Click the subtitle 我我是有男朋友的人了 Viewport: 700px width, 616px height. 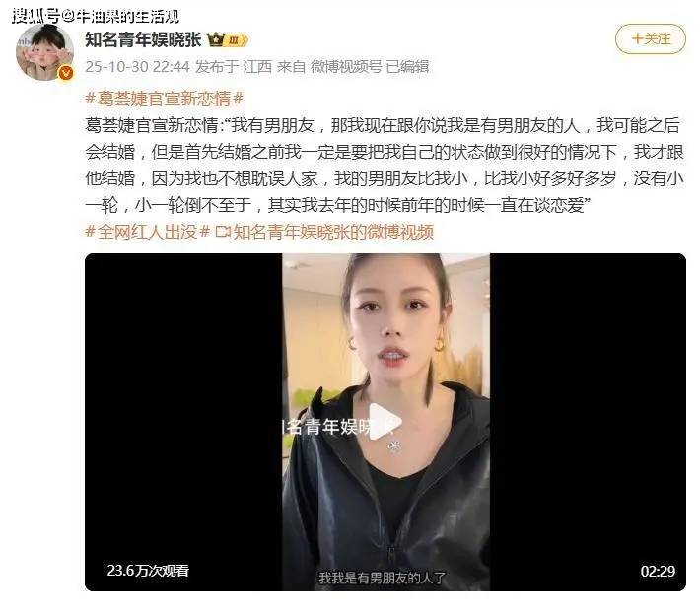tap(383, 579)
